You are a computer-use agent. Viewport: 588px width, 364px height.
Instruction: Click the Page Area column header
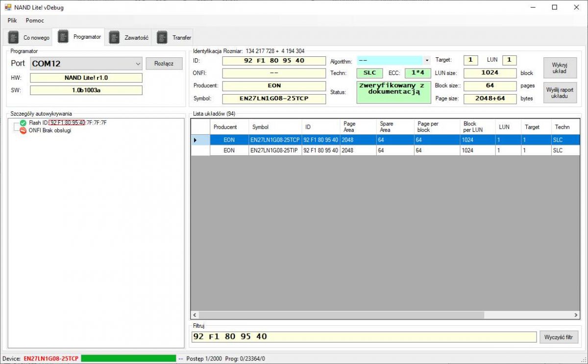click(x=358, y=127)
